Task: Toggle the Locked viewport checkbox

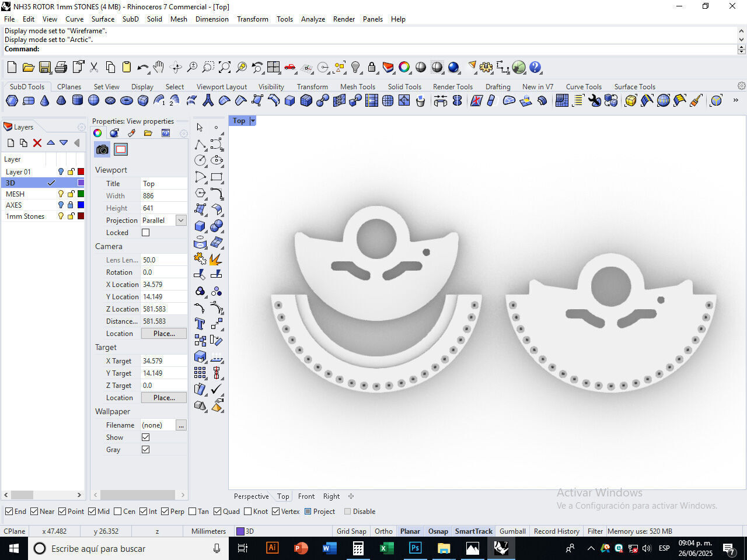Action: pyautogui.click(x=145, y=233)
